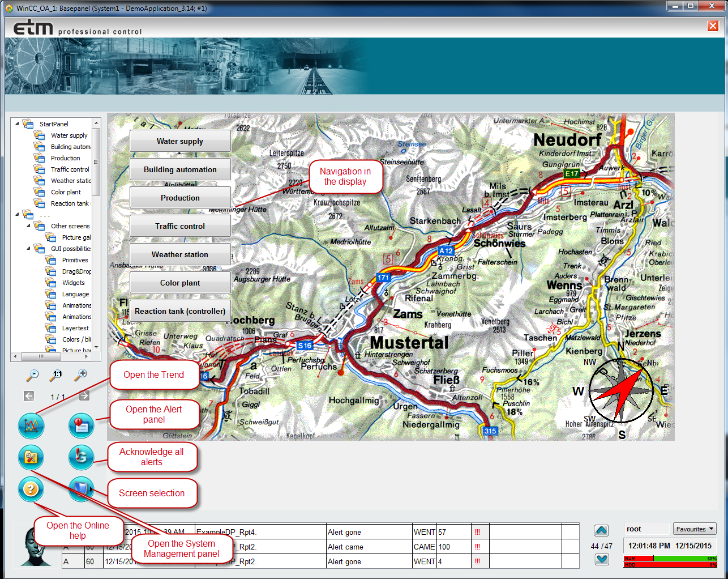This screenshot has height=579, width=728.
Task: Click the Traffic control navigation button
Action: 180,226
